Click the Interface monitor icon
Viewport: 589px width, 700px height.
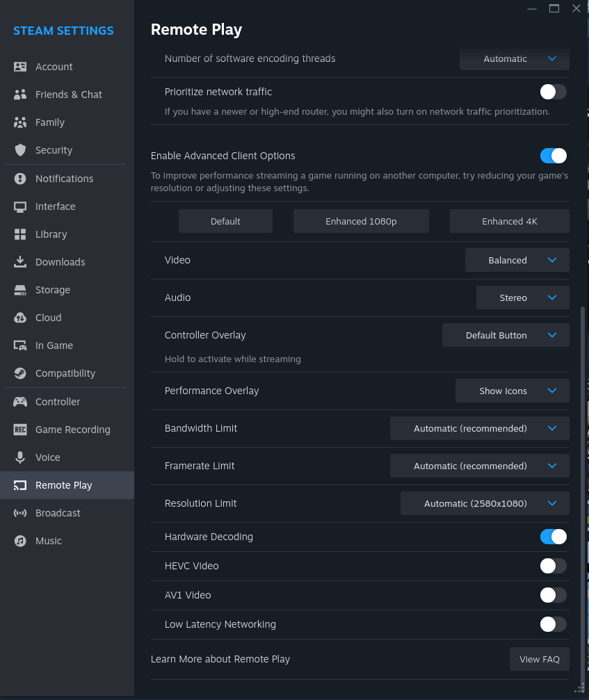(20, 206)
